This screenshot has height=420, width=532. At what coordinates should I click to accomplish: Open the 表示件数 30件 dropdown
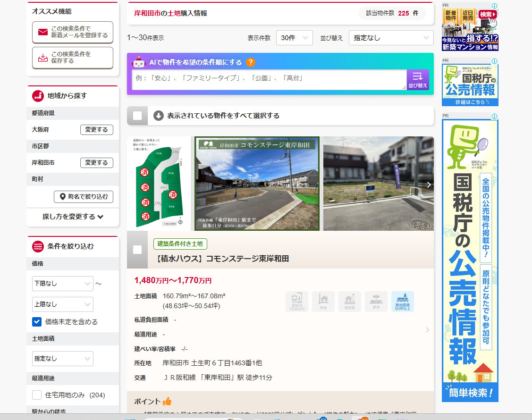[x=294, y=37]
